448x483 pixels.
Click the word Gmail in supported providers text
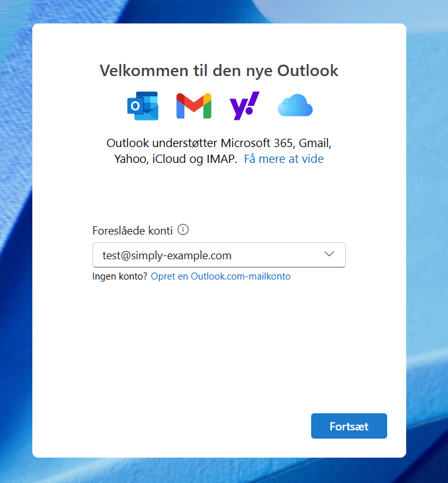[315, 143]
